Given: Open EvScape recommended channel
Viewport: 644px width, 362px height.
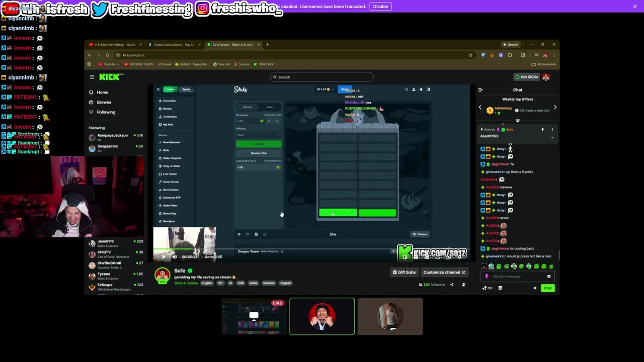Looking at the screenshot, I should [x=116, y=287].
